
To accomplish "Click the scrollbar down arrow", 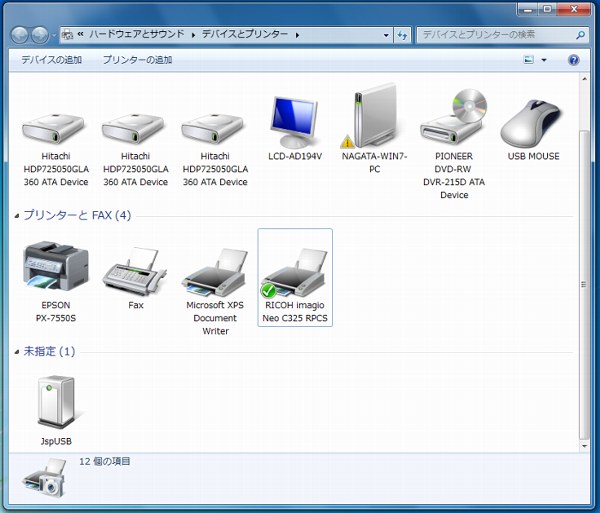I will [584, 446].
